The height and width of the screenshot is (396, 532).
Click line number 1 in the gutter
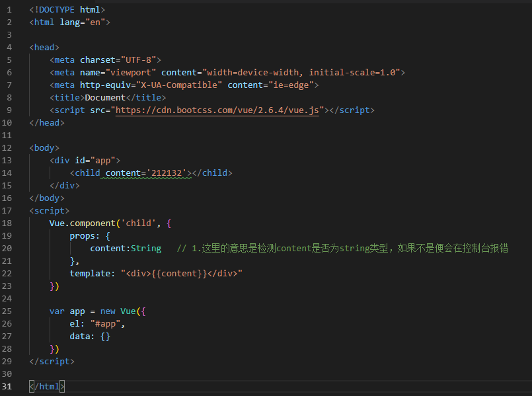[9, 10]
